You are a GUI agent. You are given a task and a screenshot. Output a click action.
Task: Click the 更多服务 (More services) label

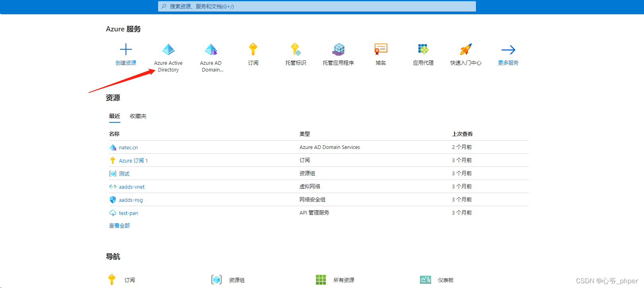[508, 63]
